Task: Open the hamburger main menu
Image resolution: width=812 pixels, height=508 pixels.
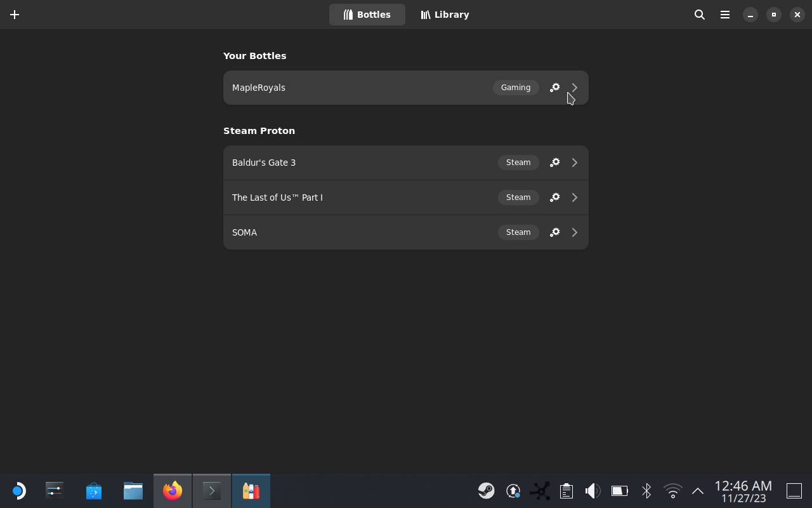Action: click(x=725, y=15)
